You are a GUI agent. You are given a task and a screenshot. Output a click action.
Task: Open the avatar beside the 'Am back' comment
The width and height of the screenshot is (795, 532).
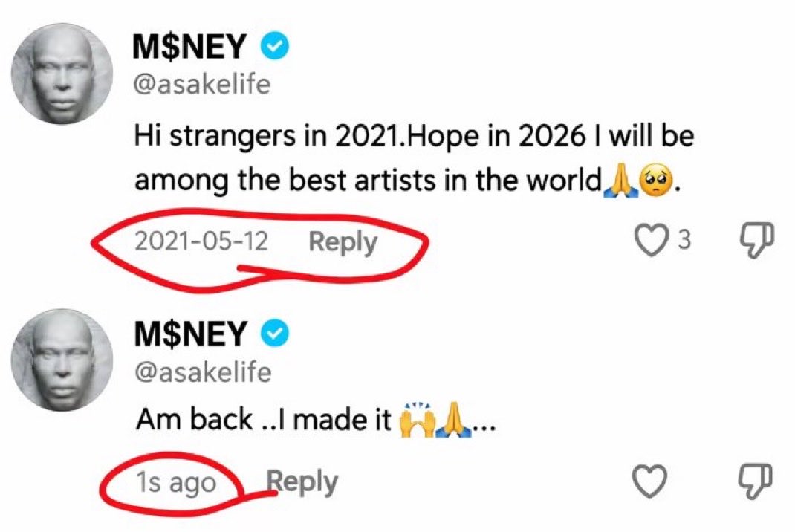pos(62,360)
